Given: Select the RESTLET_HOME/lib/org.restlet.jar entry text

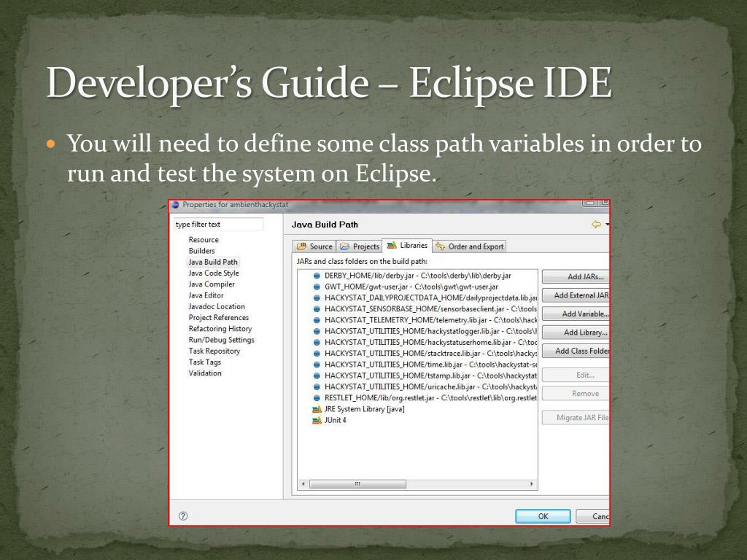Looking at the screenshot, I should coord(430,397).
